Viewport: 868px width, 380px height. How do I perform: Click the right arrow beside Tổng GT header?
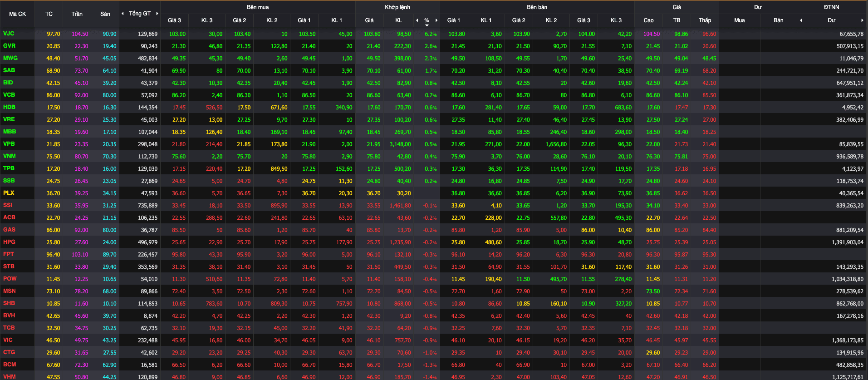pyautogui.click(x=157, y=14)
